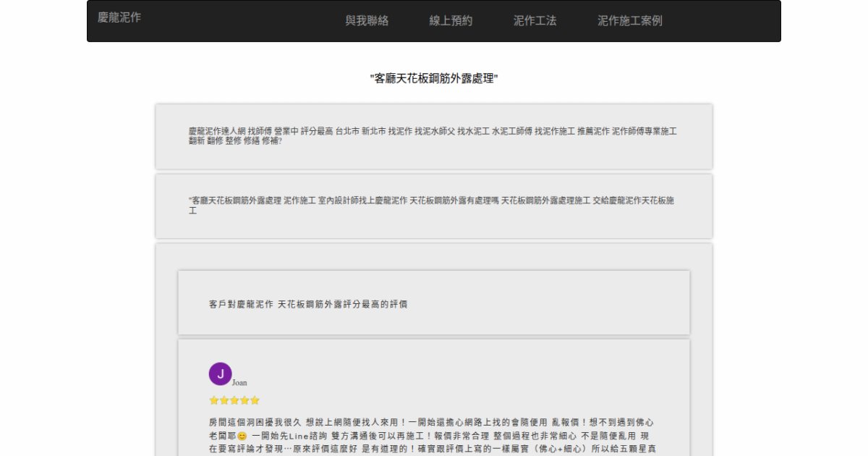Open the 與我聯絡 navigation item
This screenshot has width=868, height=456.
pos(367,21)
